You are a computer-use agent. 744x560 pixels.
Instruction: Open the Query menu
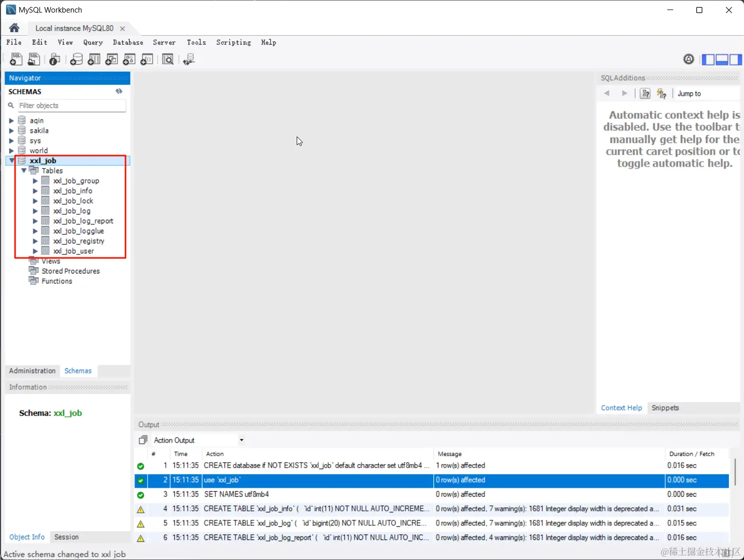(93, 42)
